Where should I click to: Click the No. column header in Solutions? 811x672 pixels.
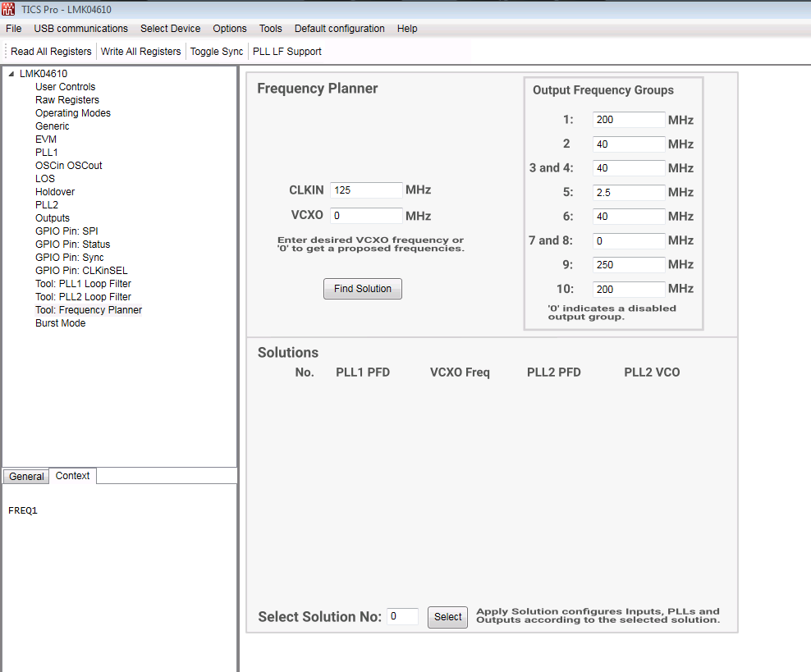click(x=304, y=373)
